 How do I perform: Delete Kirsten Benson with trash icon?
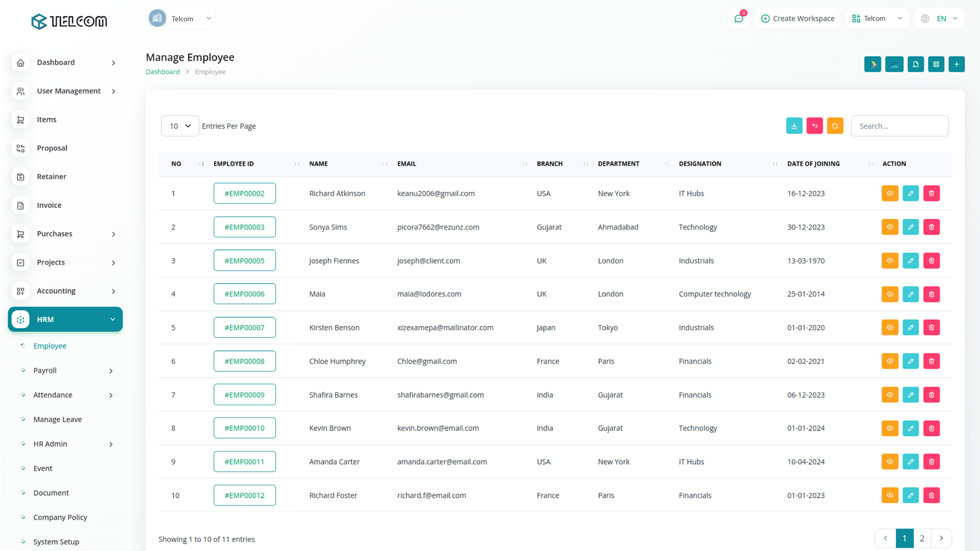coord(932,328)
